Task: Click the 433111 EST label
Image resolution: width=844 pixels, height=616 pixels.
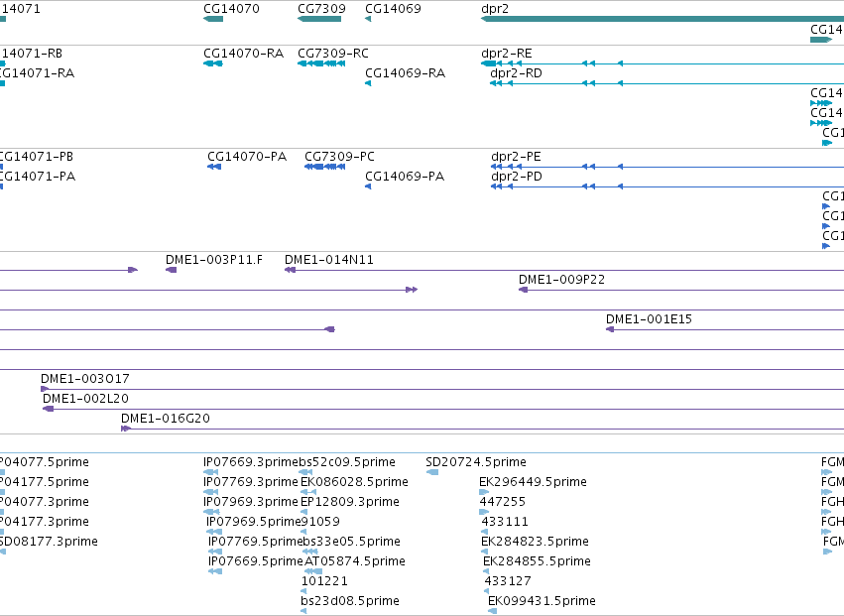Action: 505,523
